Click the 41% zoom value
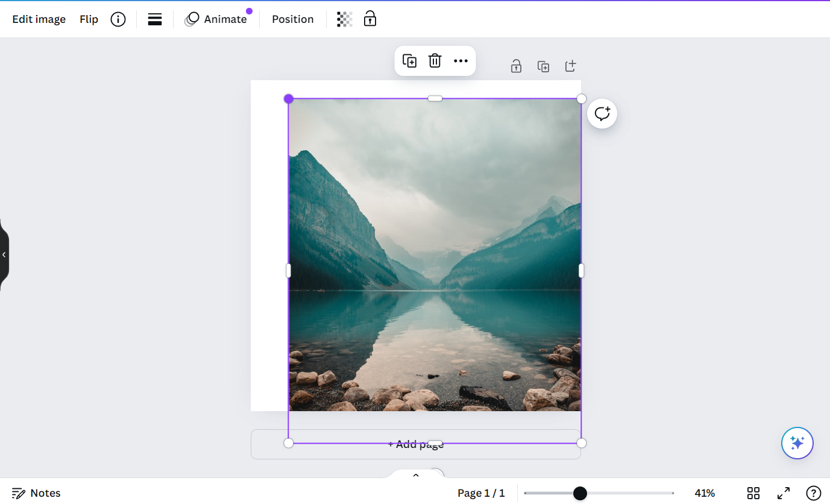 point(705,493)
